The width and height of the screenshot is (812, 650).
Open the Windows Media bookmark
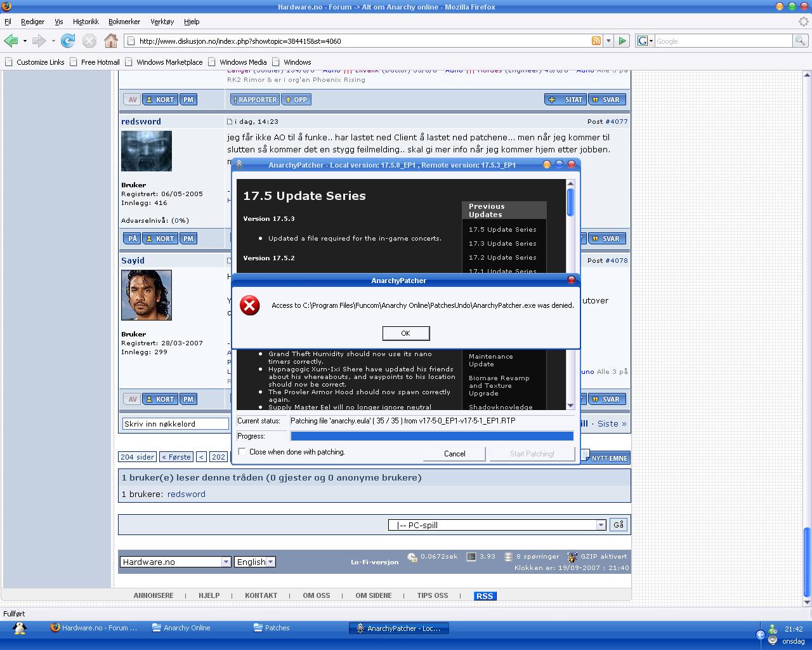coord(237,62)
